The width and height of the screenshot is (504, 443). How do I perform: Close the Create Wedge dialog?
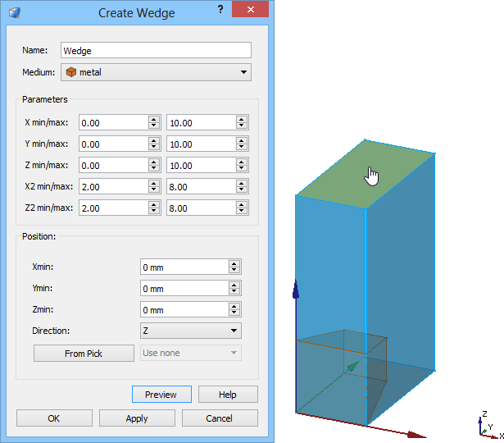251,9
